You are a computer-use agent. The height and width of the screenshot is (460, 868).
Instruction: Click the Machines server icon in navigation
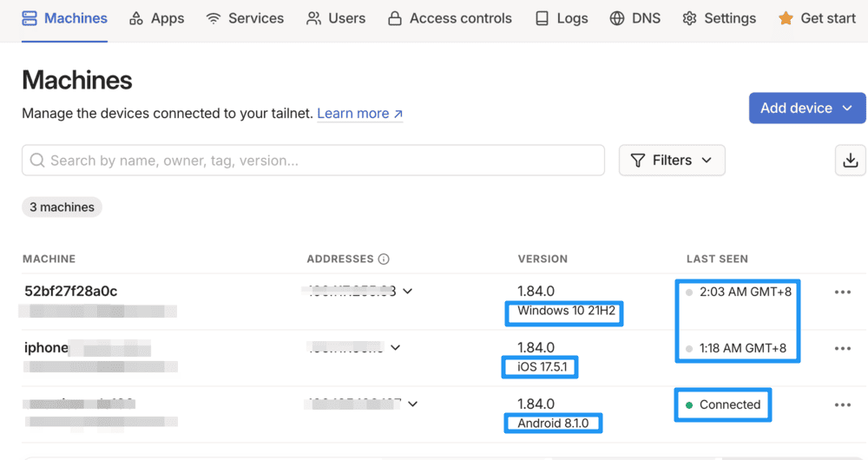[x=30, y=18]
